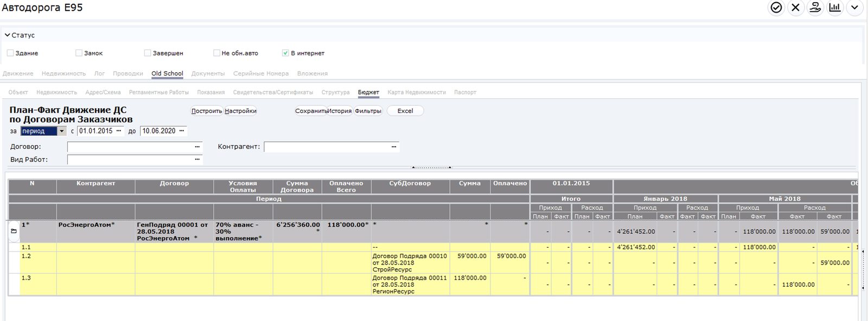
Task: Open Настройки for the report
Action: (240, 111)
